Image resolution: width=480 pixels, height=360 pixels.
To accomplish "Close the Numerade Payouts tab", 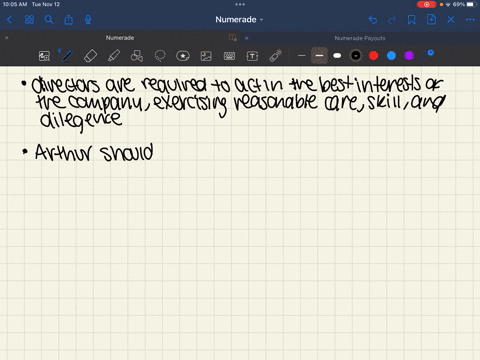I will pyautogui.click(x=246, y=38).
